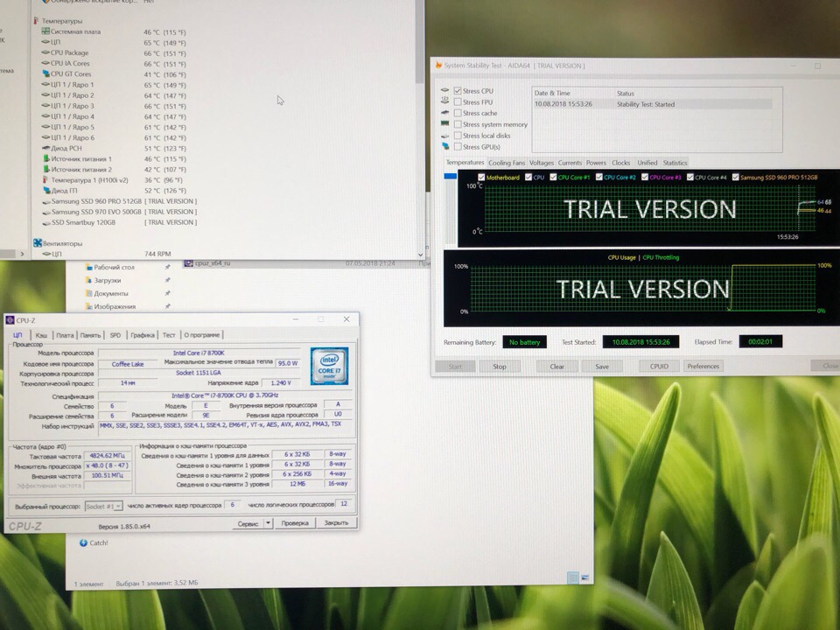This screenshot has width=840, height=630.
Task: Switch to the Voltages tab
Action: tap(541, 163)
